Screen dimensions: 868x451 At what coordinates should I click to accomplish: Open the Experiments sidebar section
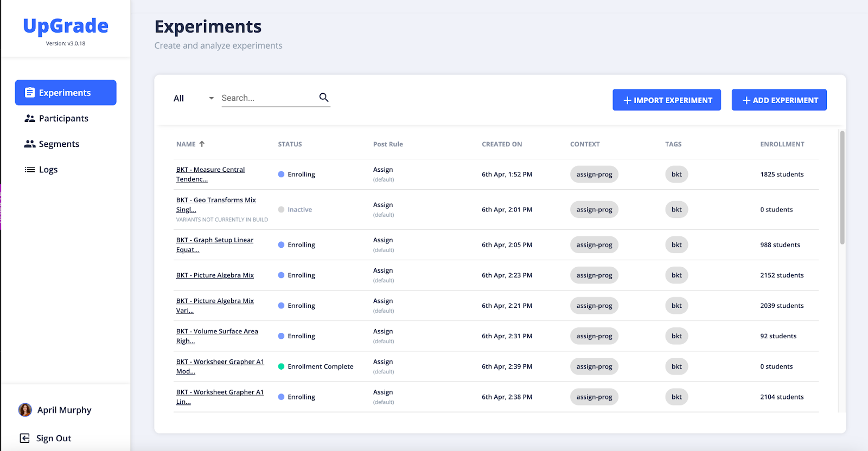point(66,93)
